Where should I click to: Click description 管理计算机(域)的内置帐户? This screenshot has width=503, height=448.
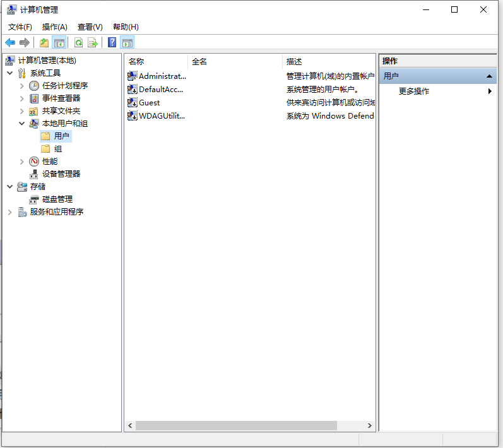(x=331, y=76)
